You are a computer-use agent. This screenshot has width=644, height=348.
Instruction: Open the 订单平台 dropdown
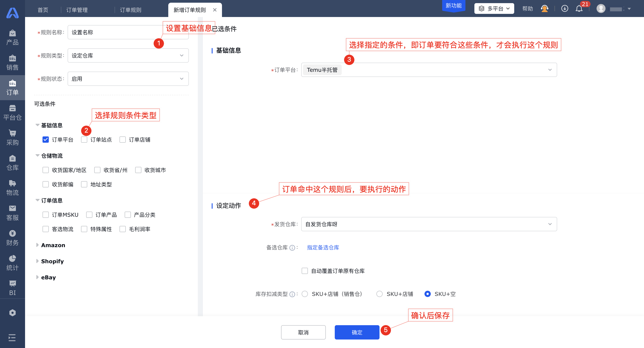(x=429, y=70)
